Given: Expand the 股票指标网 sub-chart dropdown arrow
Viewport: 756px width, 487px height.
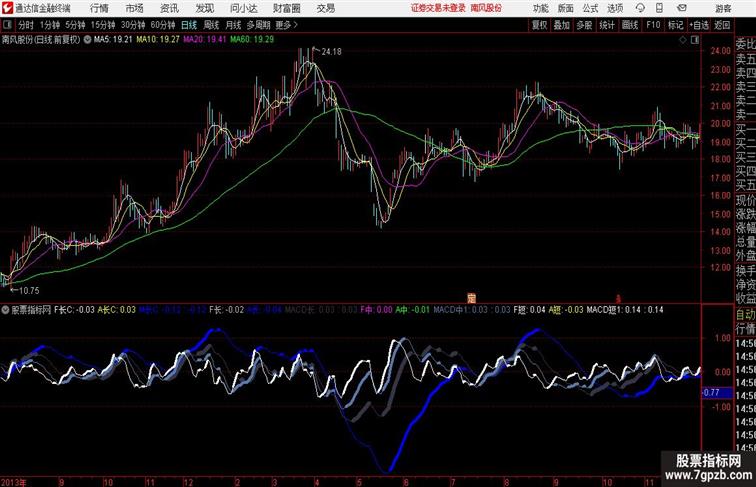Looking at the screenshot, I should (5, 310).
